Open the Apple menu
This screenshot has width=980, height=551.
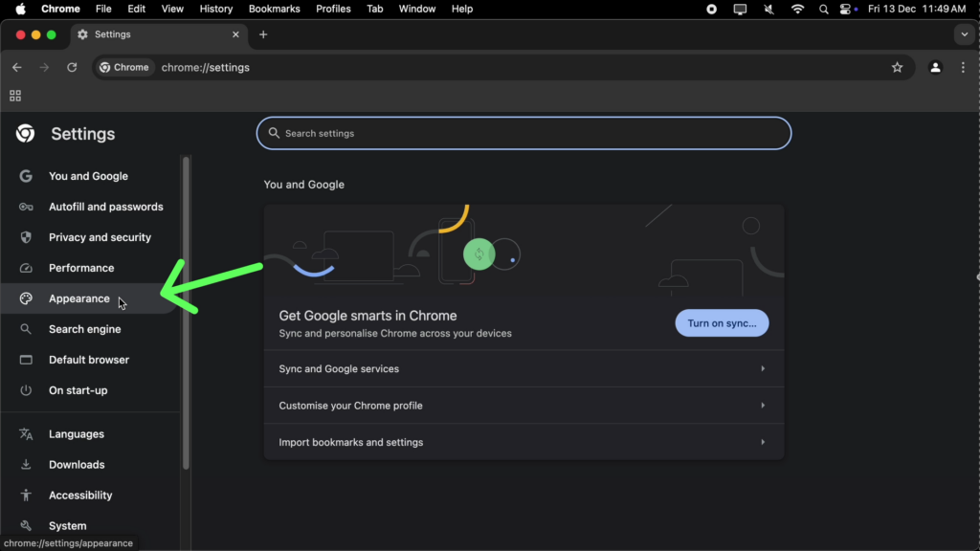point(21,9)
